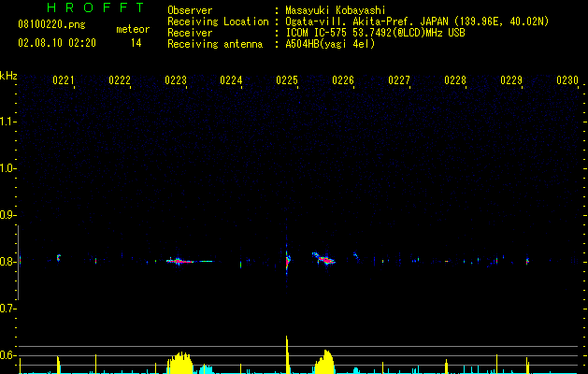Click the 0.9 kHz axis label
The width and height of the screenshot is (588, 374).
point(8,215)
